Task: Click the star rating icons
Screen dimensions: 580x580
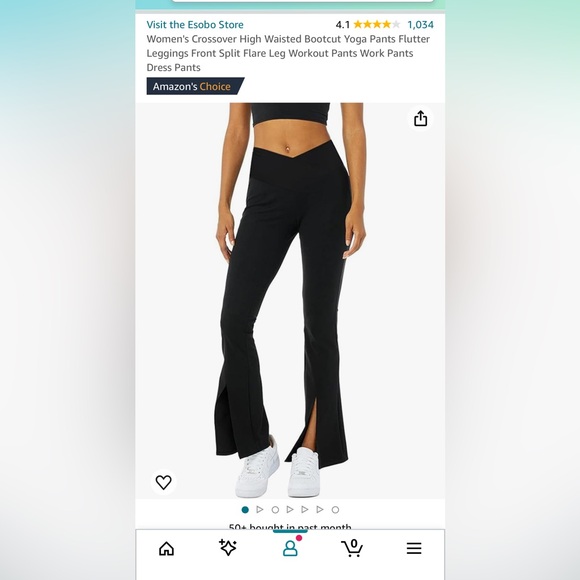Action: tap(377, 24)
